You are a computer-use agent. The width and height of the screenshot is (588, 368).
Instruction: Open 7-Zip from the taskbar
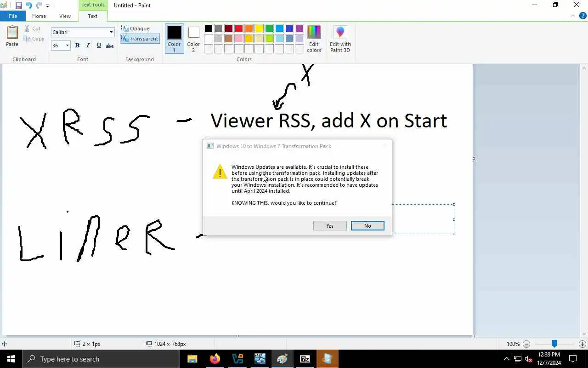[305, 359]
